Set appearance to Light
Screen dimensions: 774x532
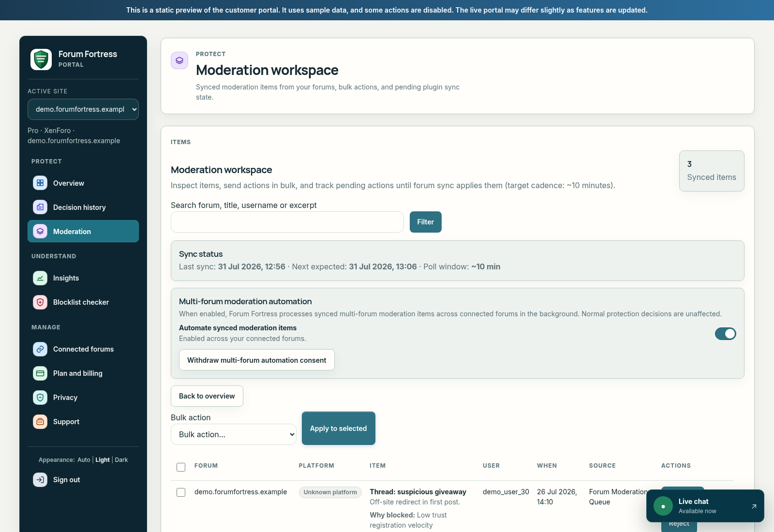103,460
